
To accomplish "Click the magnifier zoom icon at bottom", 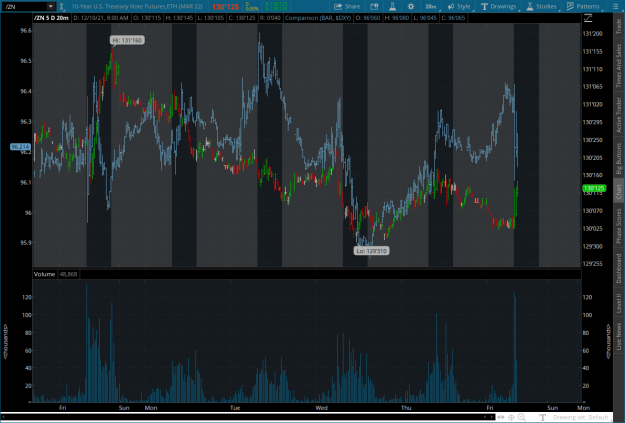I will point(522,417).
